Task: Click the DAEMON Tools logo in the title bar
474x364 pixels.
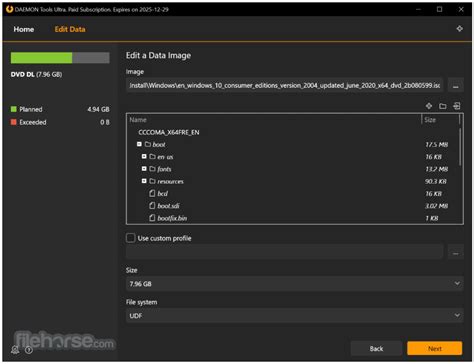Action: point(9,9)
